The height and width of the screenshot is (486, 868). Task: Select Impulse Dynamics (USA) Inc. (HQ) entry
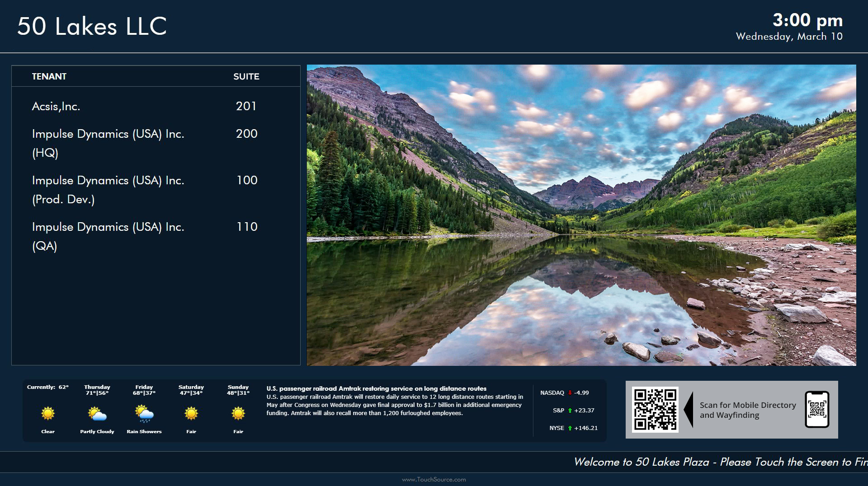click(108, 134)
